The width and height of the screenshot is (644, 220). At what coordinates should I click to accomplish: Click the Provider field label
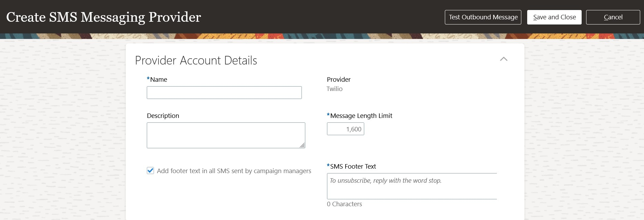point(338,80)
